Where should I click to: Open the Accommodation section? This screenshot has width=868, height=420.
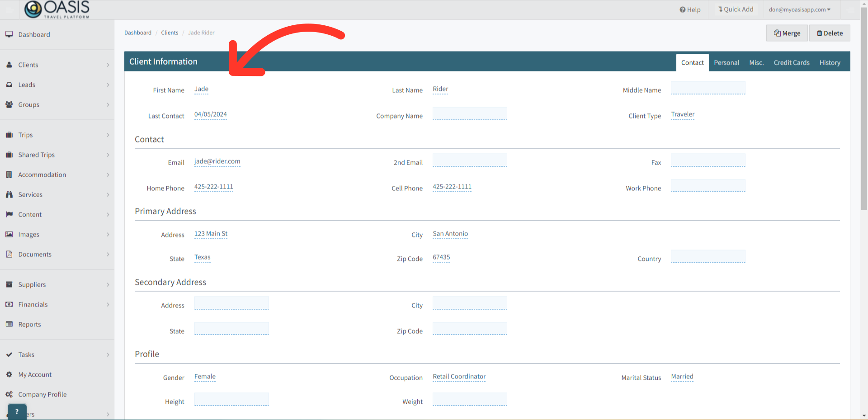(x=42, y=175)
